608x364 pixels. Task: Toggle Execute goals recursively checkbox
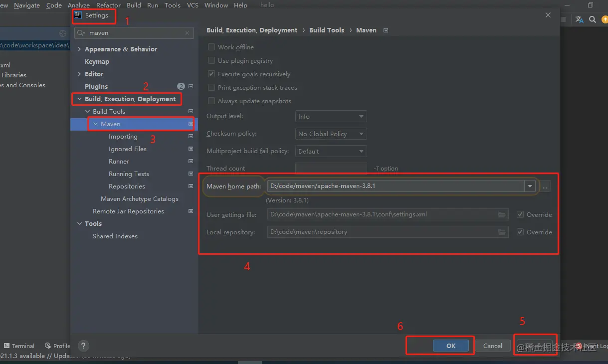click(x=211, y=74)
